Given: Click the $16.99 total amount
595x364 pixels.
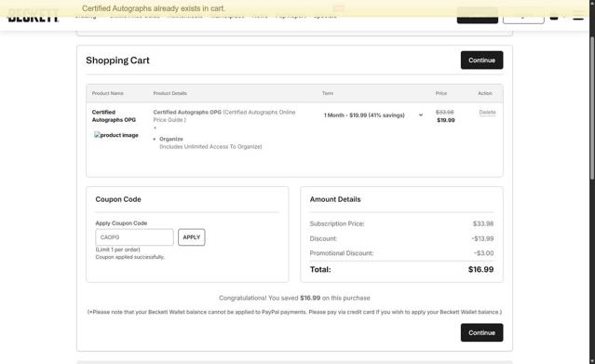Looking at the screenshot, I should click(x=480, y=269).
